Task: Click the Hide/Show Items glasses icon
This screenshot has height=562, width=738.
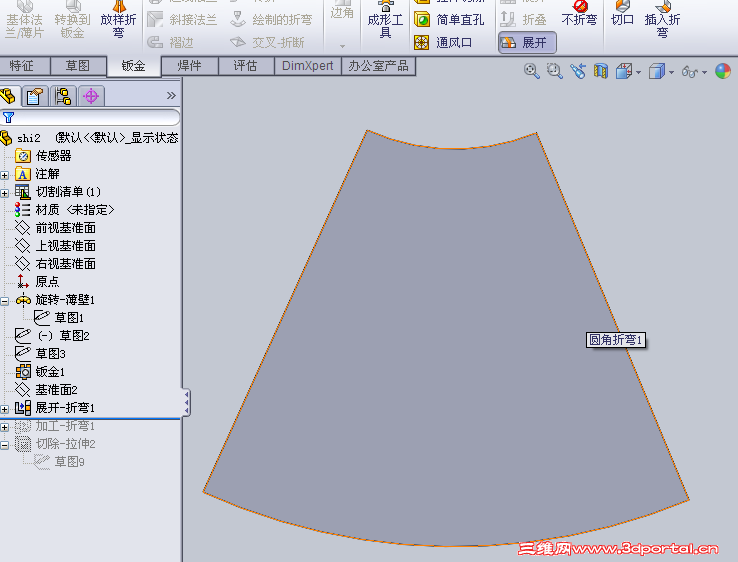Action: (690, 72)
